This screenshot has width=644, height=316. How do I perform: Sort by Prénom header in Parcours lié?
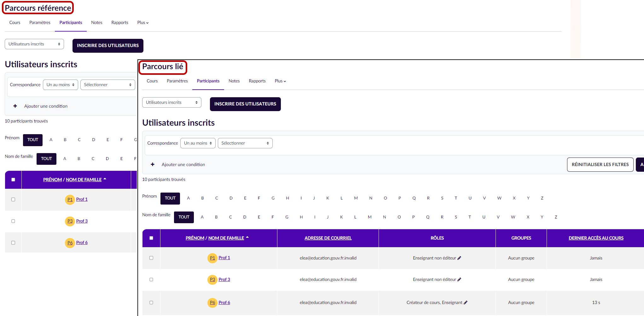click(195, 238)
